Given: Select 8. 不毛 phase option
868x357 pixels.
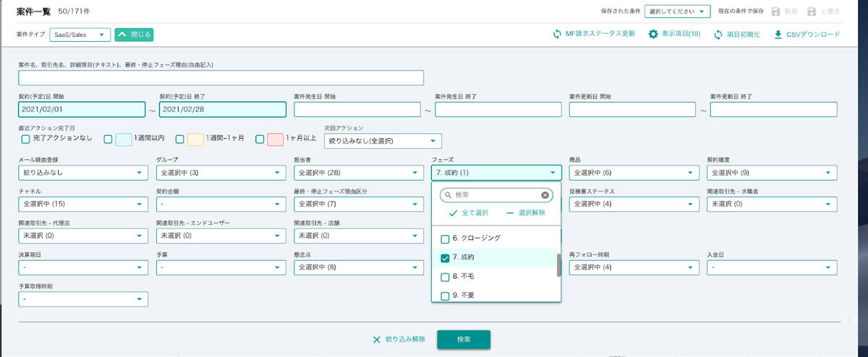Looking at the screenshot, I should 445,277.
